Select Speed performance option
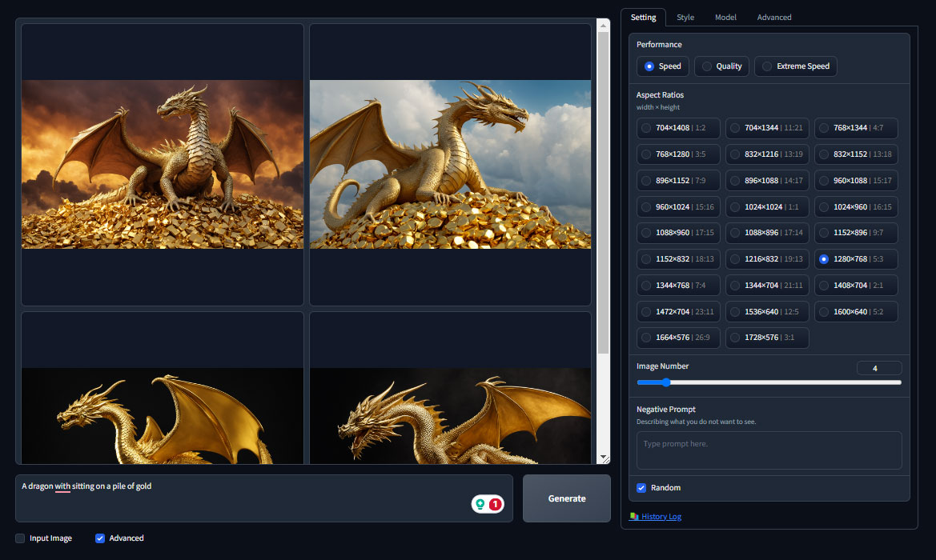Screen dimensions: 936x560 [x=663, y=66]
